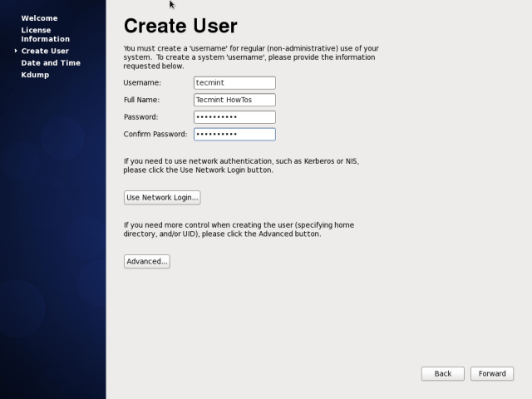Click the Password label text
Image resolution: width=532 pixels, height=399 pixels.
140,117
